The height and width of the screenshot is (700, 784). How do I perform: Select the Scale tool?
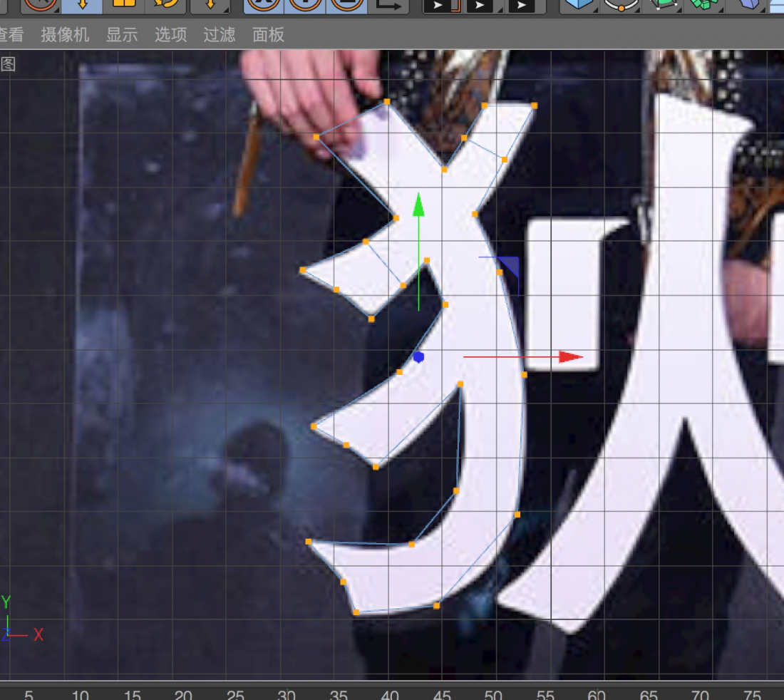coord(123,6)
